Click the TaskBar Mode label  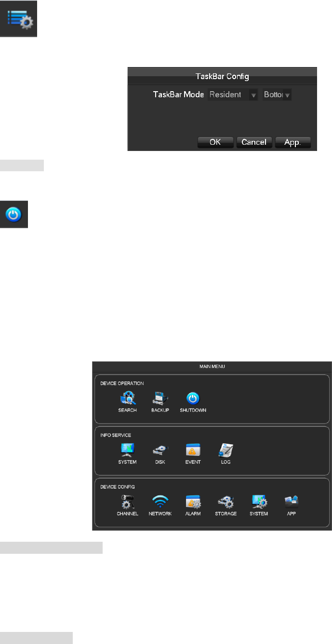(x=178, y=95)
